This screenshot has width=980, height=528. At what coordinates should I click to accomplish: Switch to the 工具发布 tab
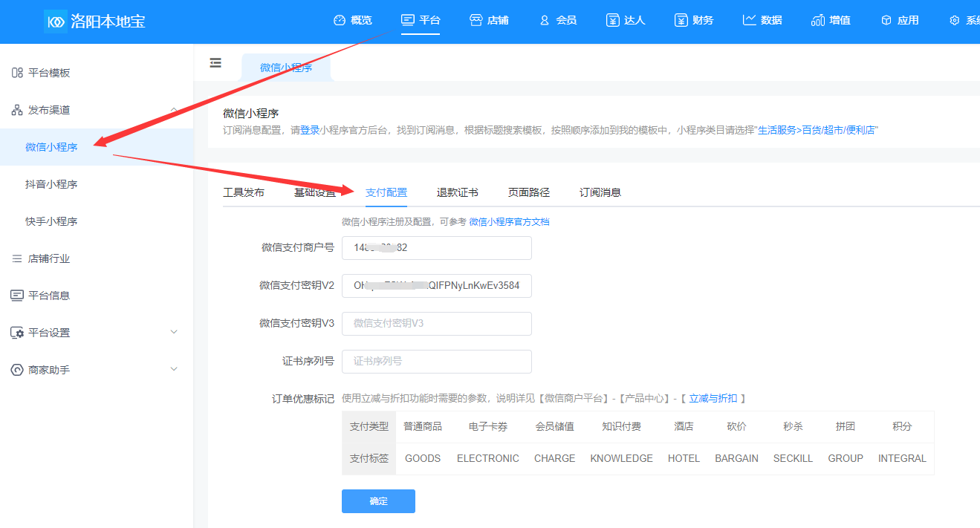244,192
